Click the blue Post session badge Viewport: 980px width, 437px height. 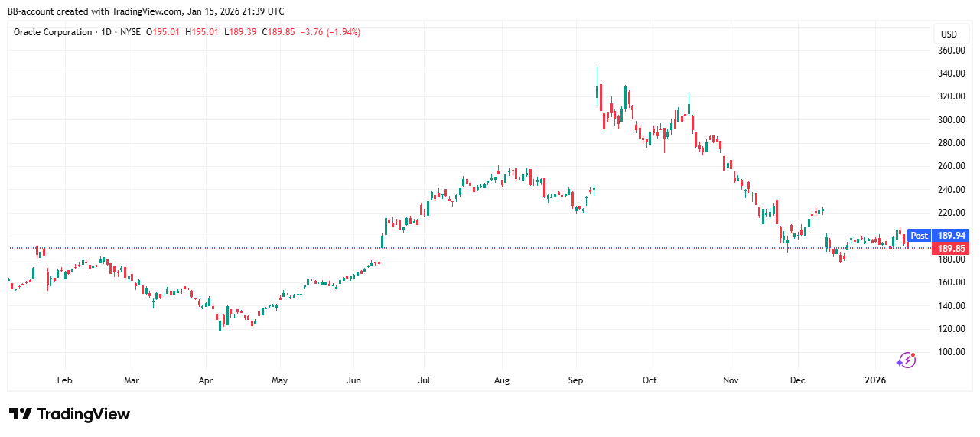[x=919, y=236]
